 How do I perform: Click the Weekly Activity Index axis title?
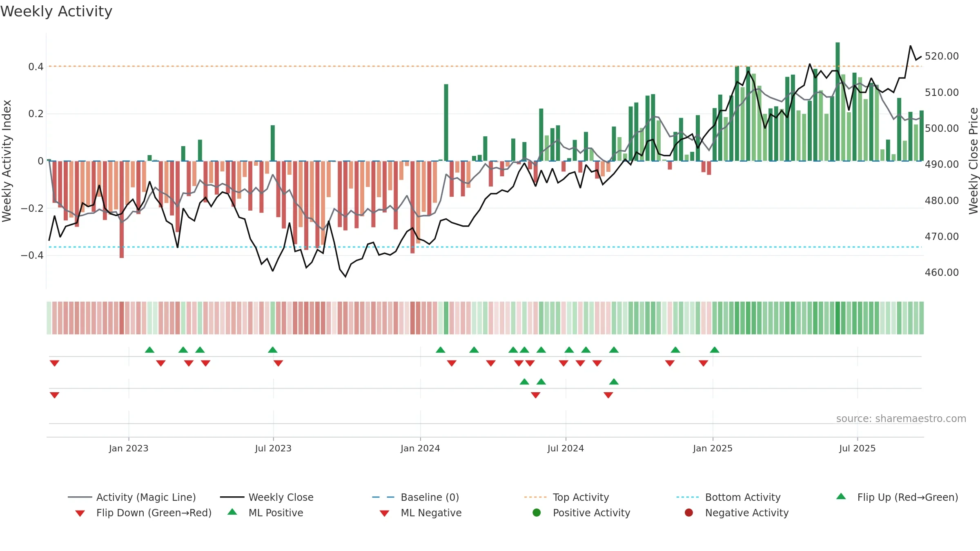pyautogui.click(x=7, y=161)
